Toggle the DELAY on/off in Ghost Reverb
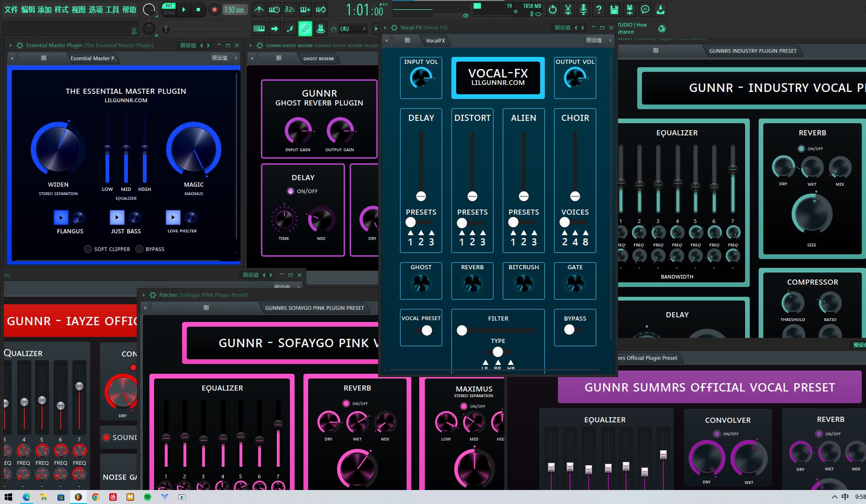Image resolution: width=866 pixels, height=504 pixels. (x=290, y=191)
